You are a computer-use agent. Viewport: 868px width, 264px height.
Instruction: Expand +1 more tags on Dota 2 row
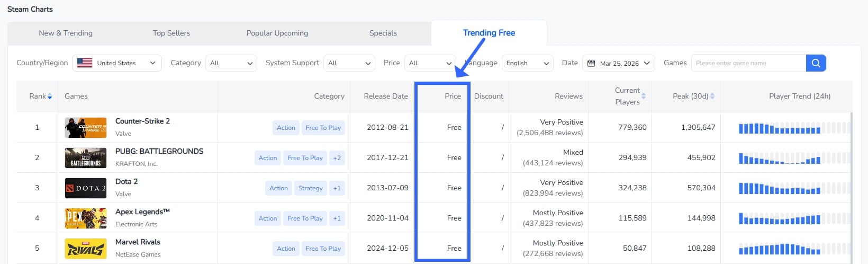[337, 188]
